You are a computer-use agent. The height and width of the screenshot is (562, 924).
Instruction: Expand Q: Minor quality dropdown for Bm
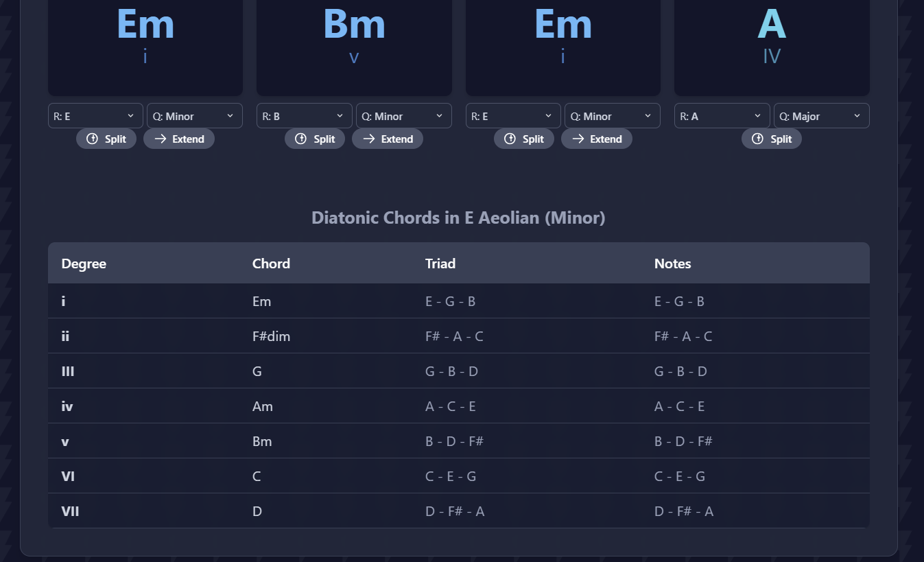coord(403,116)
